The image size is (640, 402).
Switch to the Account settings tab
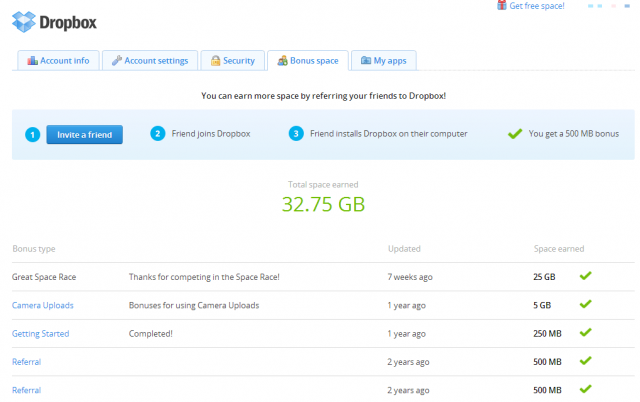point(150,60)
